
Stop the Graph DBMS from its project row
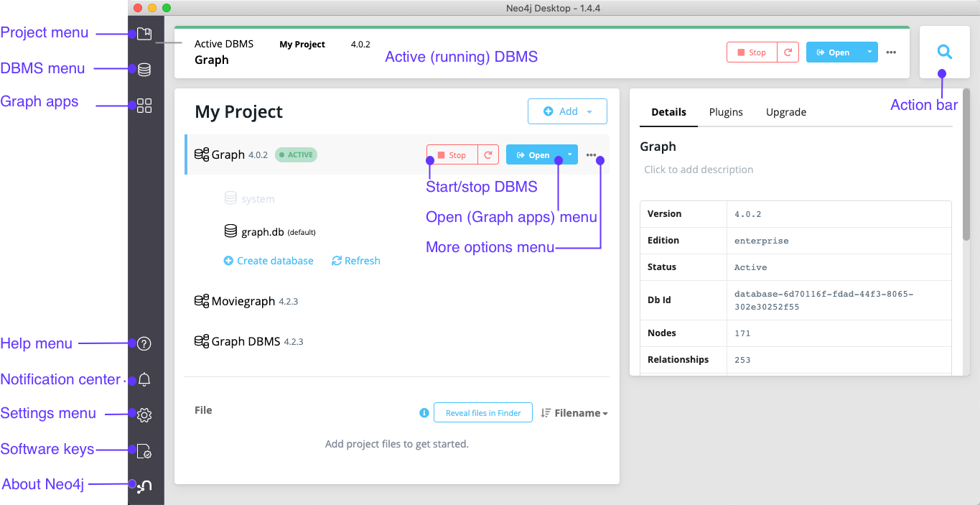click(x=452, y=155)
